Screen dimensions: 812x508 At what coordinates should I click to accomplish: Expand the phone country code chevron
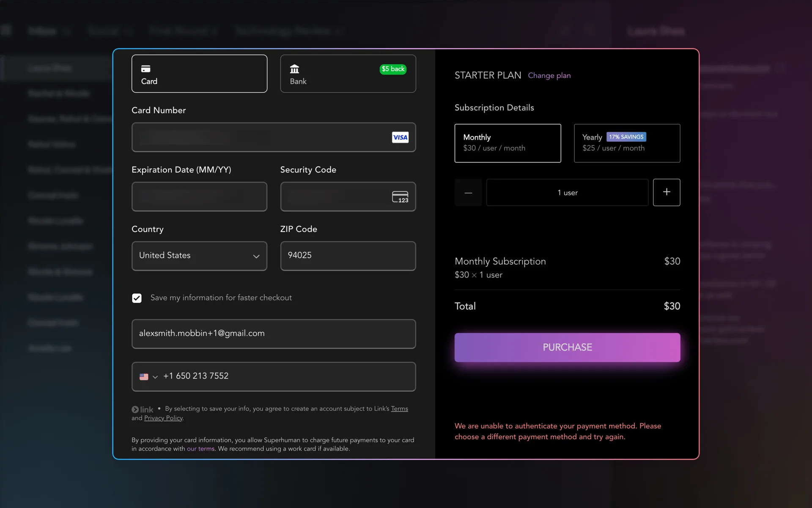pos(155,377)
